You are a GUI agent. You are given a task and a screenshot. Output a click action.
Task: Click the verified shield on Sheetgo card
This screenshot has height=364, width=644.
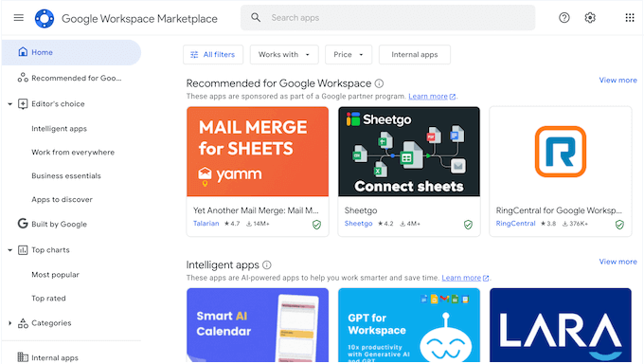[x=468, y=224]
